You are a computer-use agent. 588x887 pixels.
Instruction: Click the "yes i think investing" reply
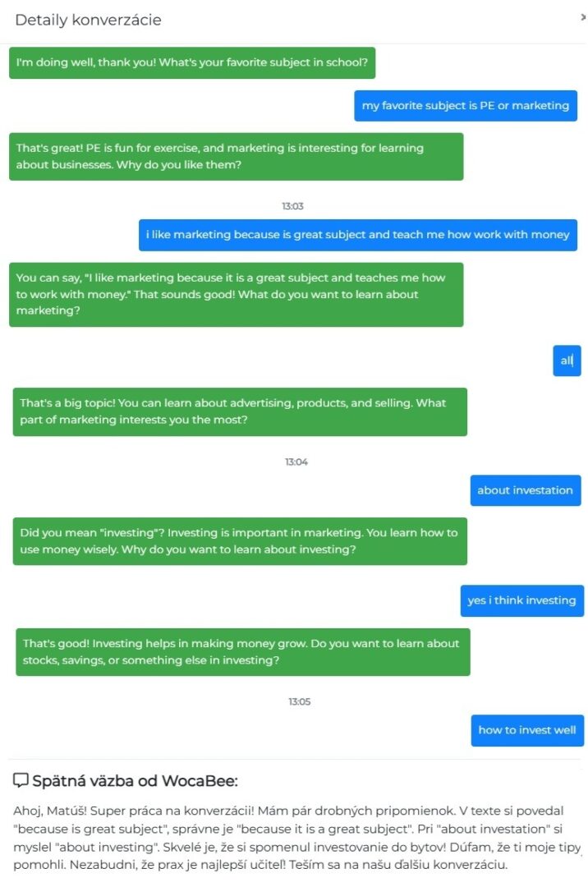pyautogui.click(x=521, y=600)
